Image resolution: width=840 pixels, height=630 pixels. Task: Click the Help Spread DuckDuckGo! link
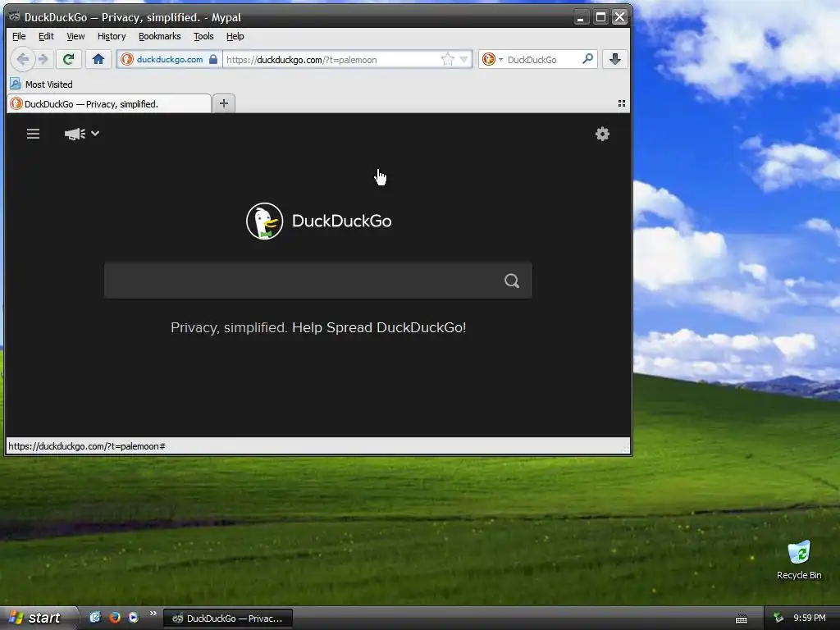(x=379, y=327)
